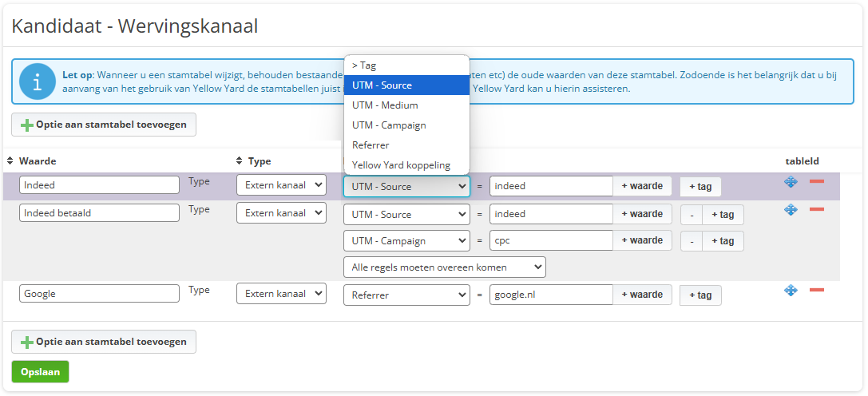868x396 pixels.
Task: Click '+ tag' in Indeed betaald source rule
Action: pyautogui.click(x=723, y=214)
